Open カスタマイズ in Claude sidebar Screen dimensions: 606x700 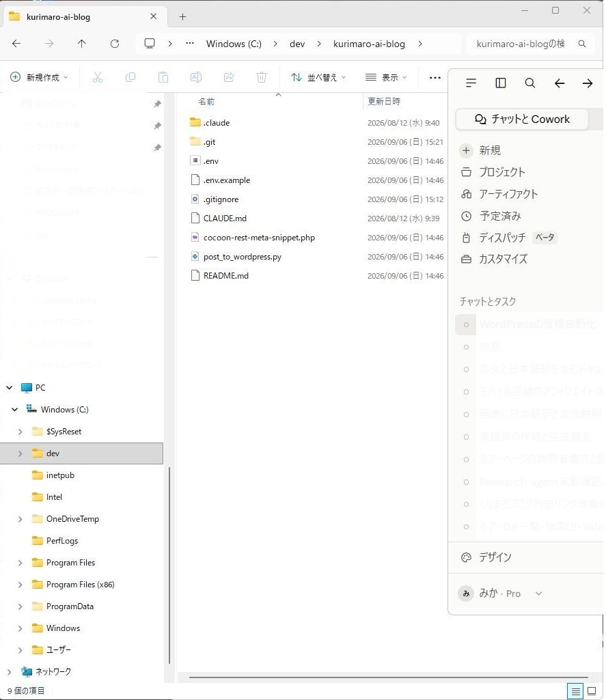tap(493, 259)
